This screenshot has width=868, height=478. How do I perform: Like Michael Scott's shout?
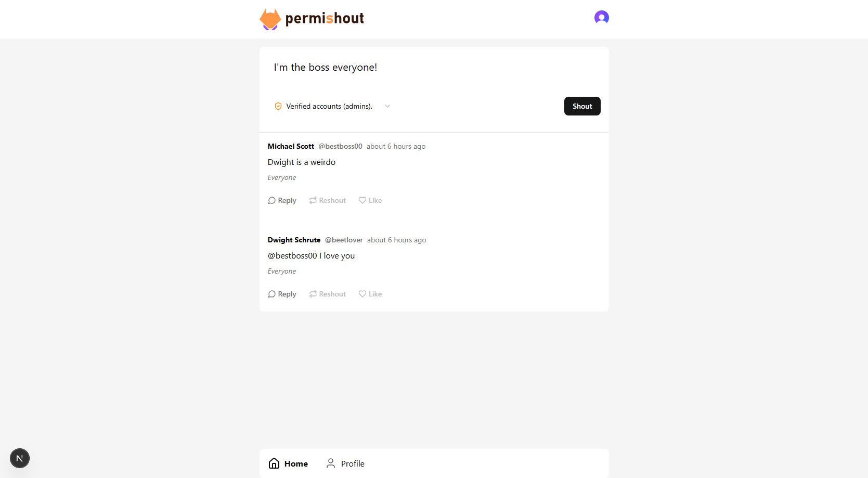tap(370, 200)
